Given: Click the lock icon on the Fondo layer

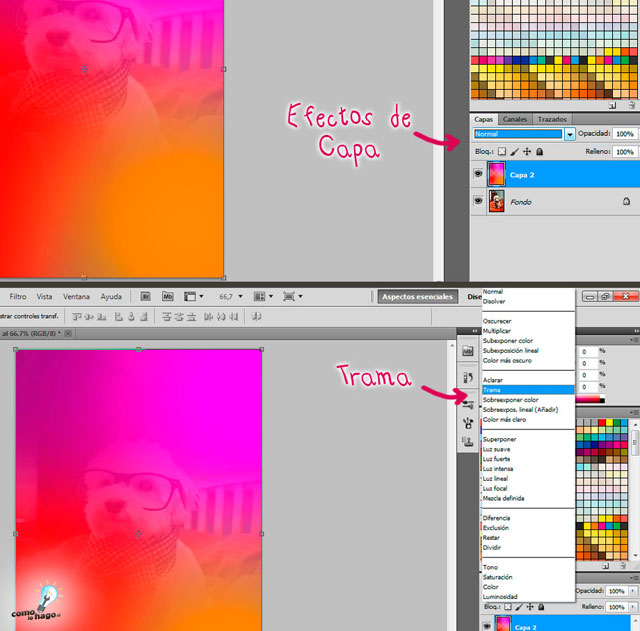Looking at the screenshot, I should click(627, 201).
